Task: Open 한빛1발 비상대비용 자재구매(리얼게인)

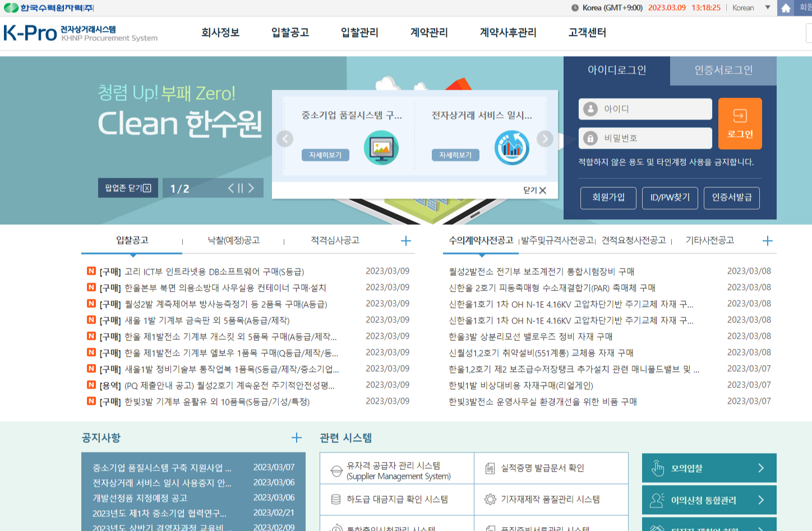Action: point(521,386)
